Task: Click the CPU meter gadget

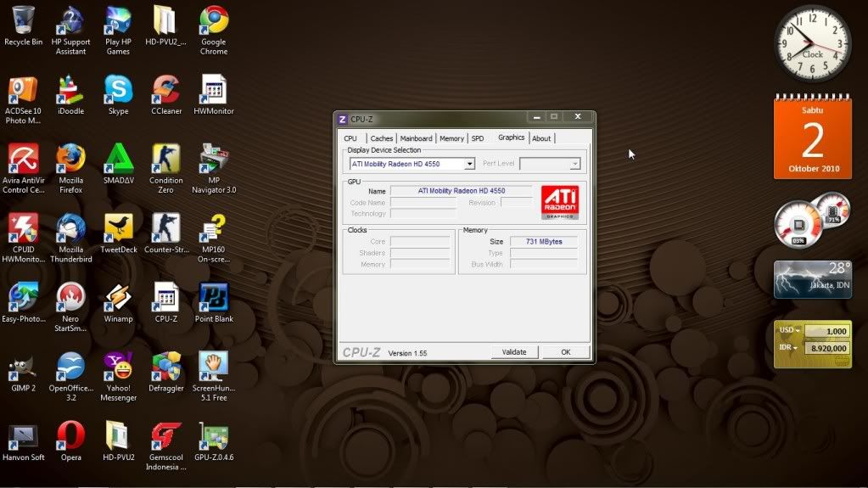Action: point(798,224)
